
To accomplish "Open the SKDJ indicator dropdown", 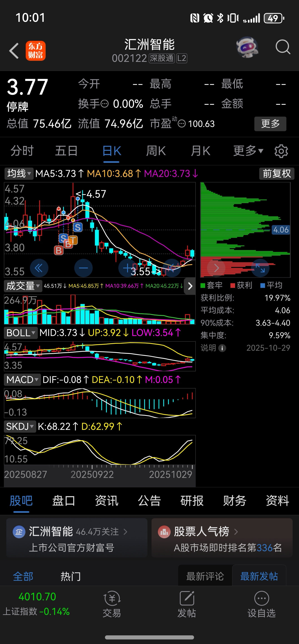I will click(20, 427).
